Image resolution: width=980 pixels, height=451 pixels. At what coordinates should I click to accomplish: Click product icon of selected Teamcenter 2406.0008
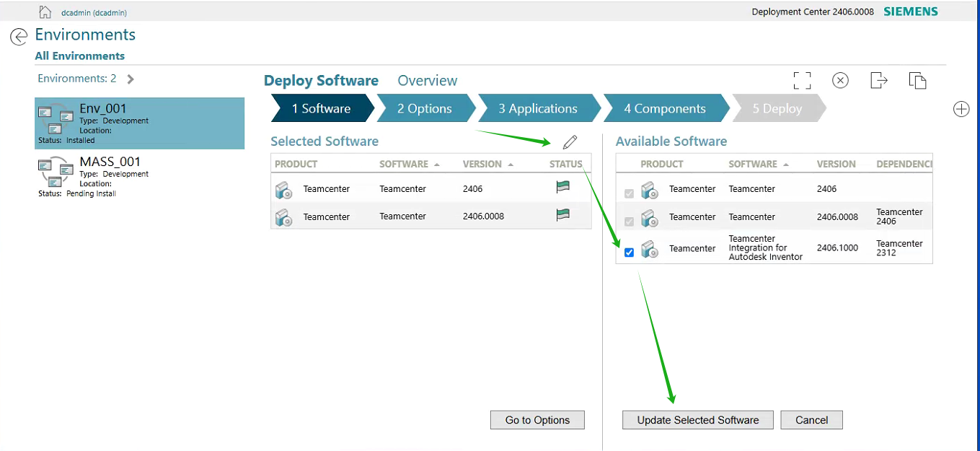click(283, 217)
